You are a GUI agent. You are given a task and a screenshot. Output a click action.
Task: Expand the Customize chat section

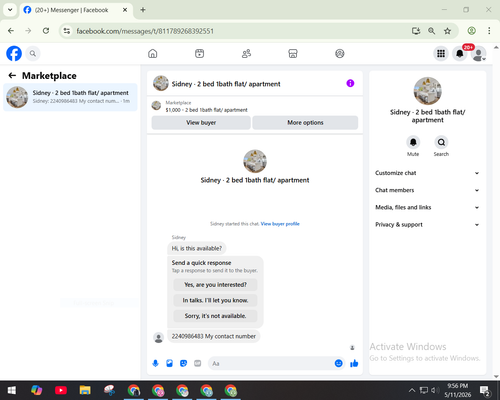(427, 173)
